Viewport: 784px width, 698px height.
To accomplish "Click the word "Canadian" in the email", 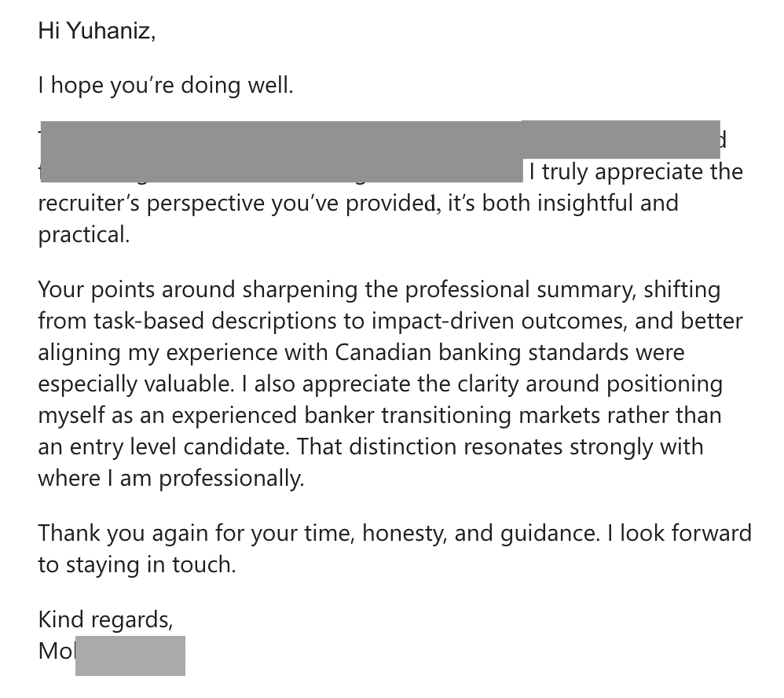I will click(x=383, y=353).
